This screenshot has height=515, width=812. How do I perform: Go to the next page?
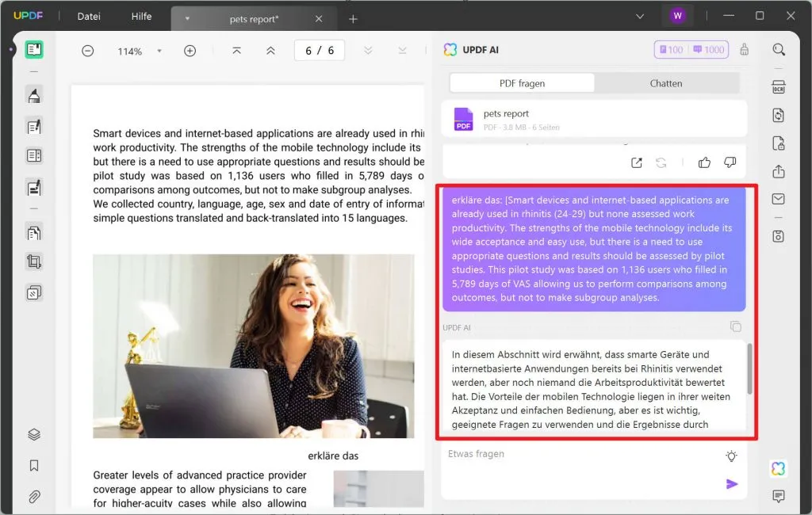368,51
